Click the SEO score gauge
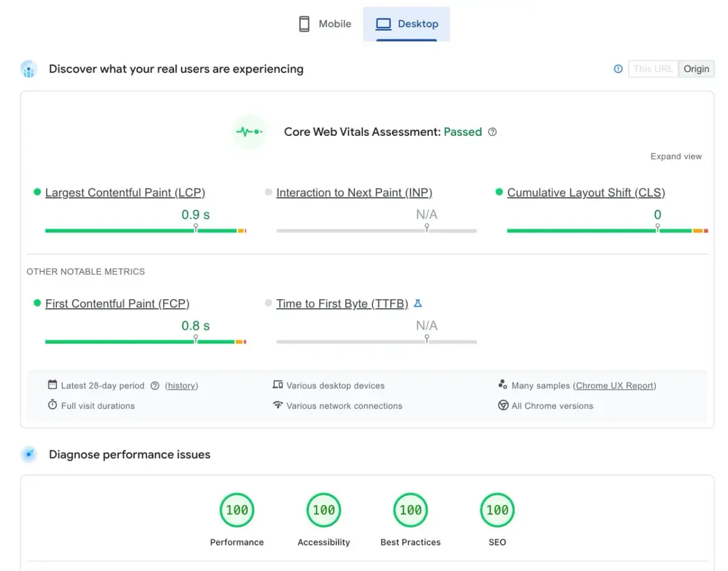This screenshot has width=728, height=571. pyautogui.click(x=497, y=510)
